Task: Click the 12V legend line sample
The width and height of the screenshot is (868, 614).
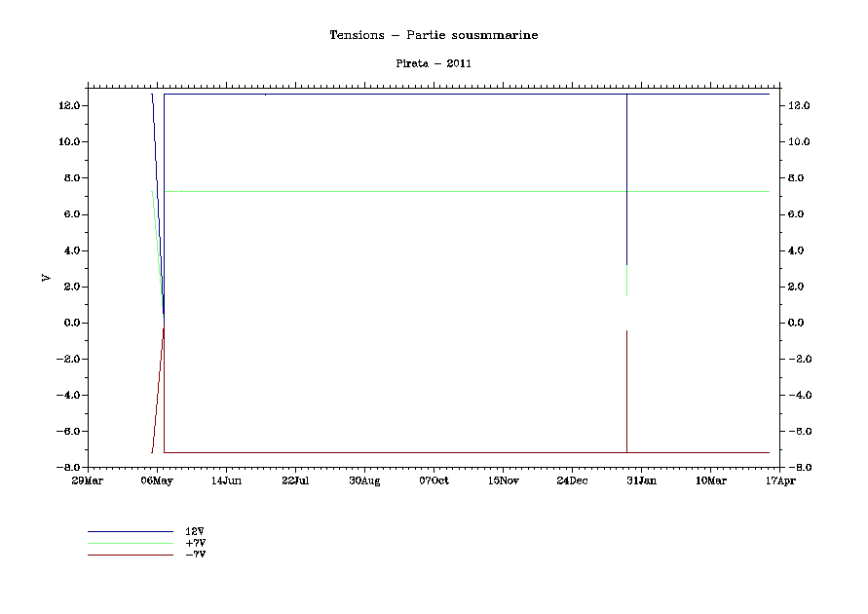Action: pos(130,531)
